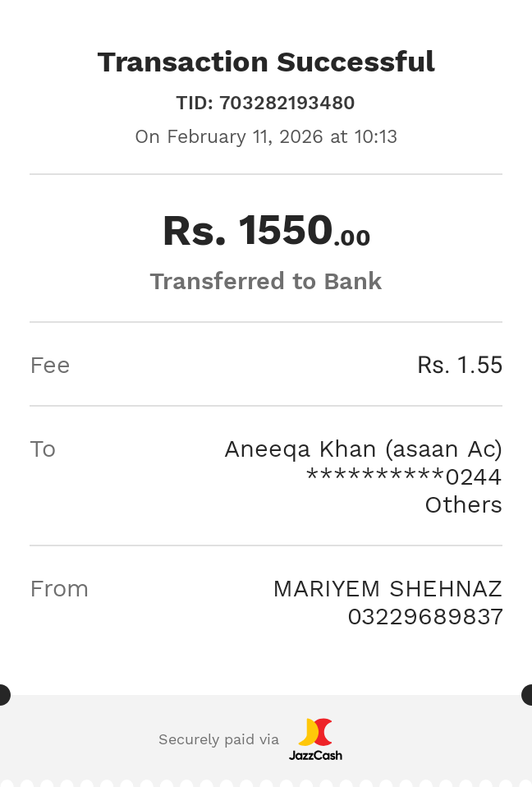The width and height of the screenshot is (532, 787).
Task: Click the February 11, 2026 date line
Action: [266, 136]
